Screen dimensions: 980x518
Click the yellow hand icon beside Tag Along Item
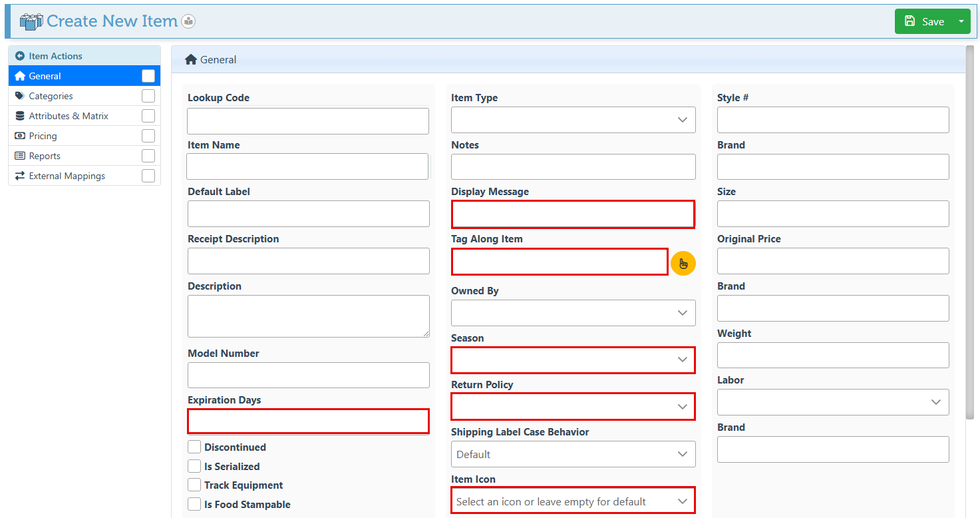click(683, 263)
